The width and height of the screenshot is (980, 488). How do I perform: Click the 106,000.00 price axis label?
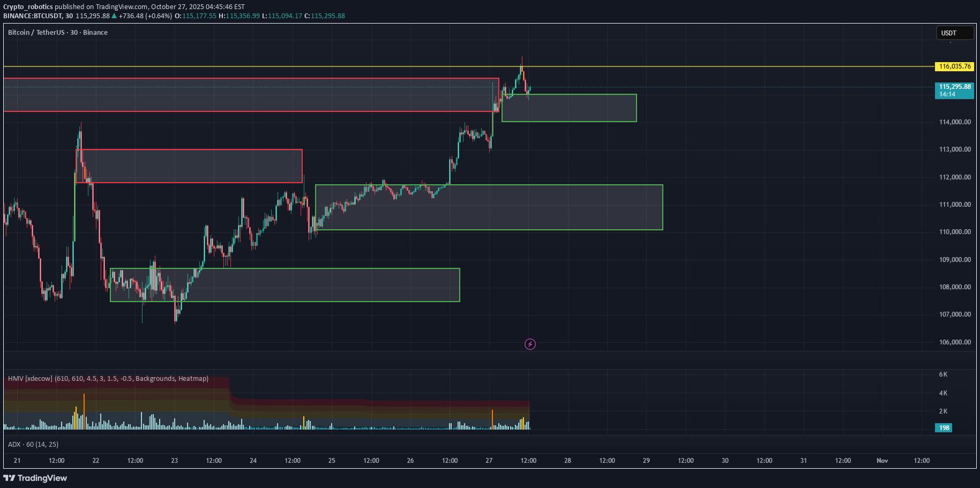coord(955,342)
